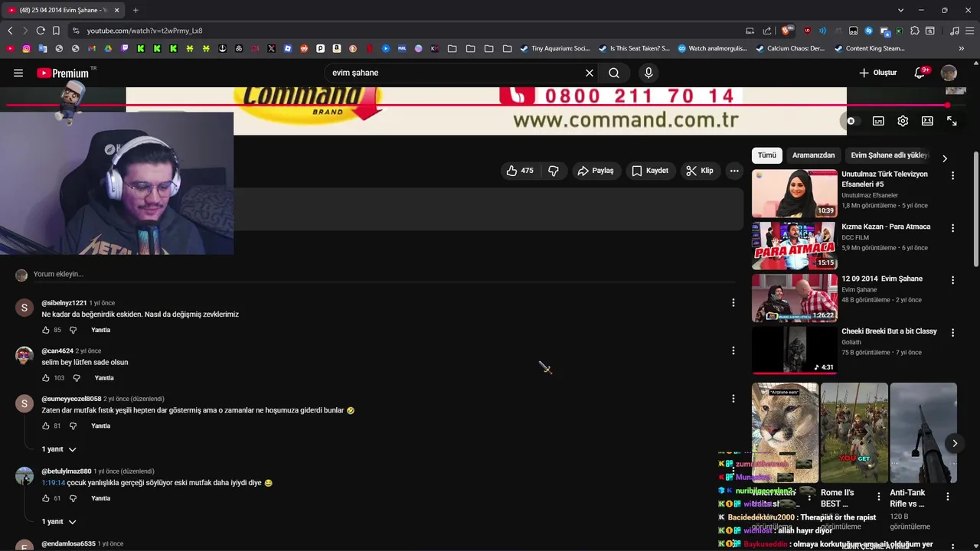Viewport: 980px width, 551px height.
Task: Toggle subtitles captions button in player
Action: (878, 121)
